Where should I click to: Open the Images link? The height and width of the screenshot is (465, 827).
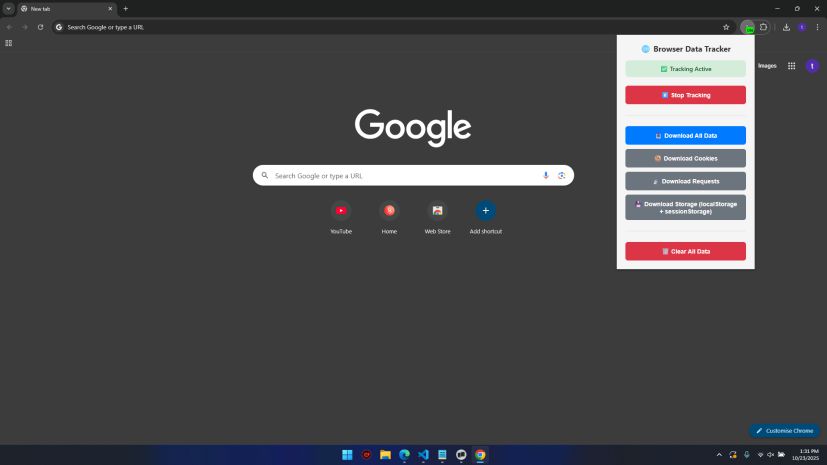coord(767,66)
